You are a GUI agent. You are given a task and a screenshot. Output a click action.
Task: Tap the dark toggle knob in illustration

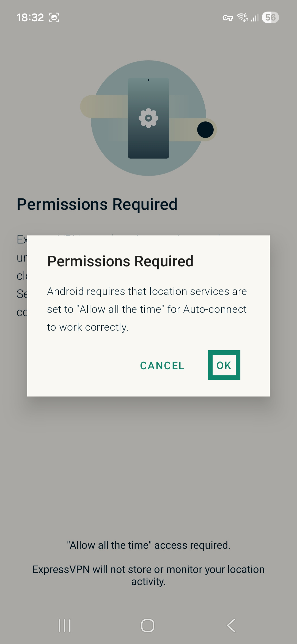click(205, 130)
